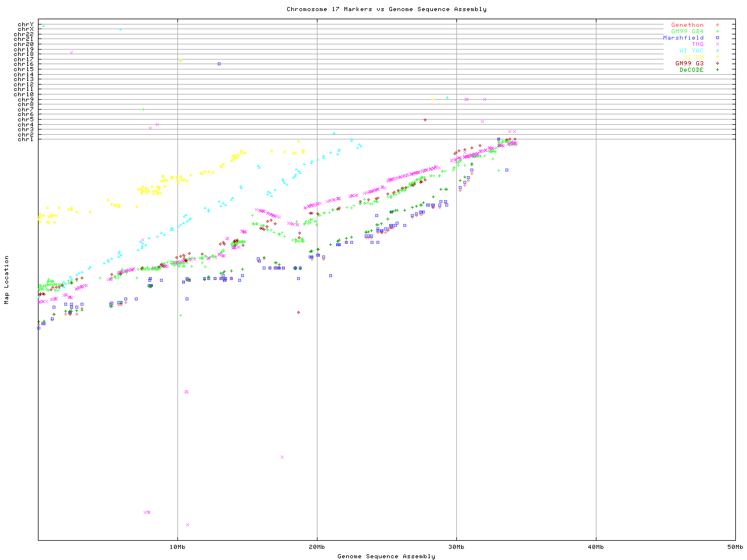
Task: Click the DeCODE dark green legend marker
Action: click(x=717, y=70)
